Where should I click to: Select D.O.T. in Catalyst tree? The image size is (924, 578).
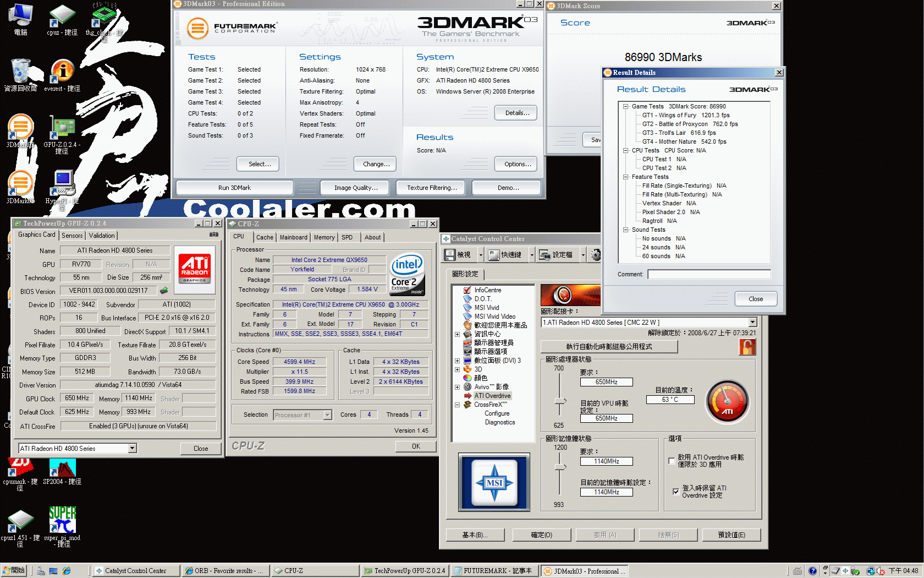(x=482, y=299)
